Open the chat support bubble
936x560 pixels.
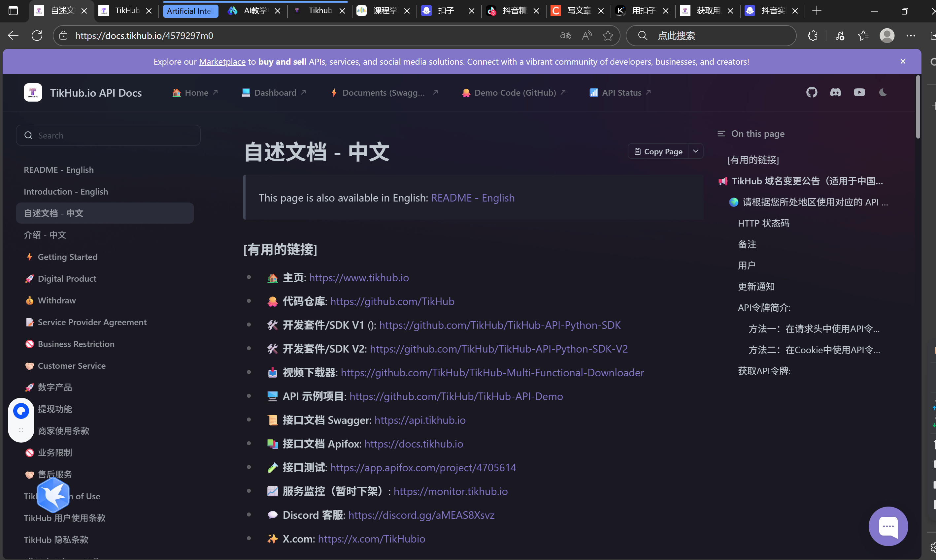[x=888, y=526]
